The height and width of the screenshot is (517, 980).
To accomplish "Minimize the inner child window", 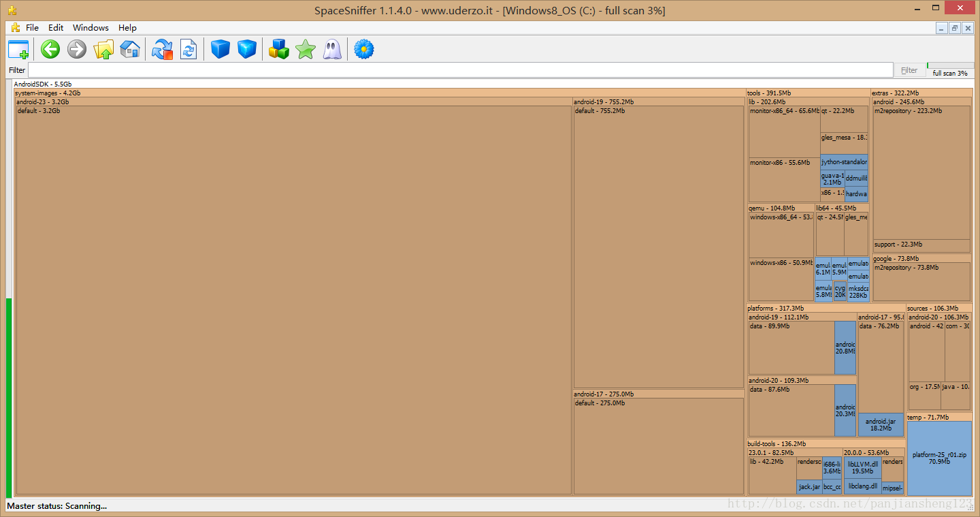I will [942, 28].
